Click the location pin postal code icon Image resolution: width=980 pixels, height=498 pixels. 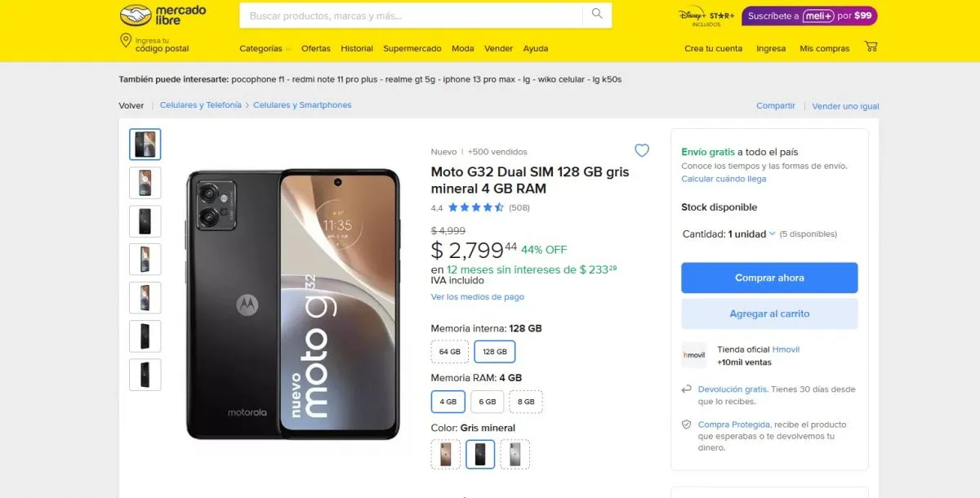point(126,42)
